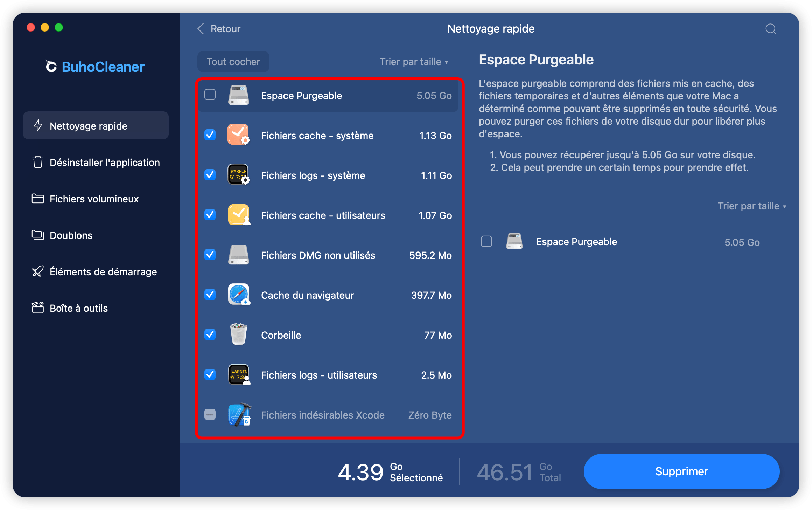Uncheck Cache du navigateur
Image resolution: width=812 pixels, height=510 pixels.
pos(210,294)
